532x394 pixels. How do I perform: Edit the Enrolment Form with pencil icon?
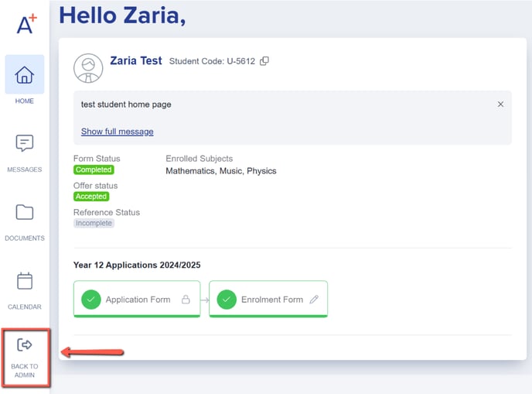tap(314, 300)
